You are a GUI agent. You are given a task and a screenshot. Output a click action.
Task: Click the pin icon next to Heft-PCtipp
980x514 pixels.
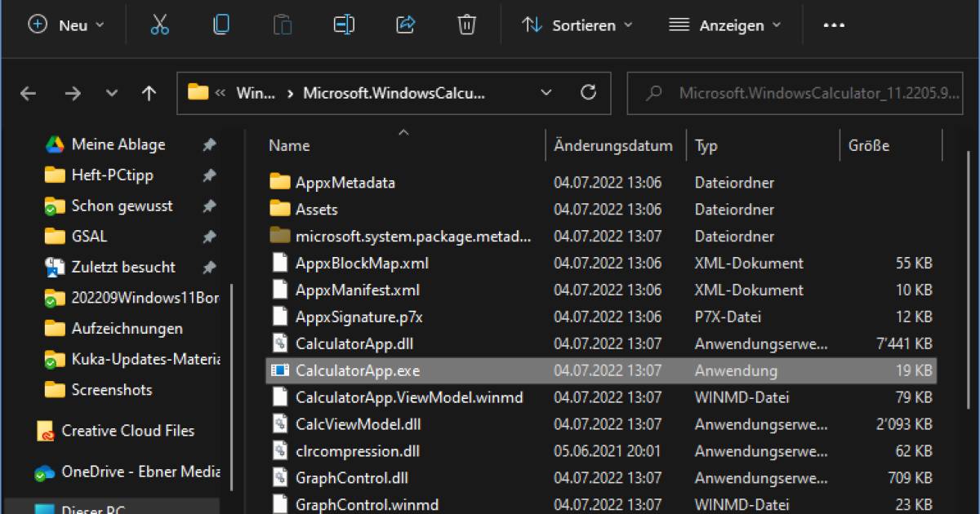pyautogui.click(x=209, y=175)
